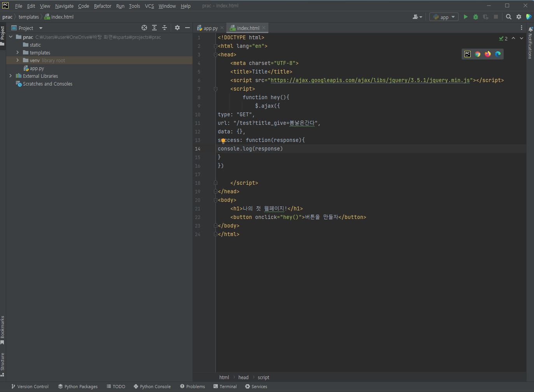
Task: Click the colorful JetBrains Toolbox icon
Action: click(x=529, y=17)
